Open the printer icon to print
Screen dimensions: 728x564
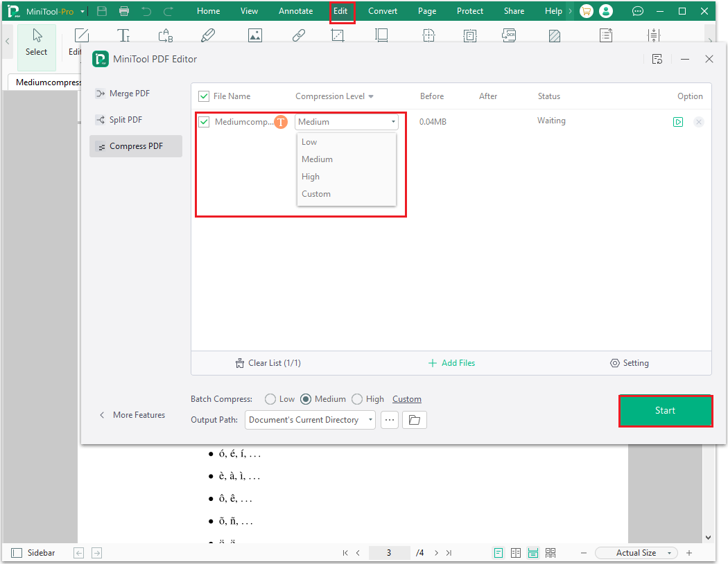point(124,10)
